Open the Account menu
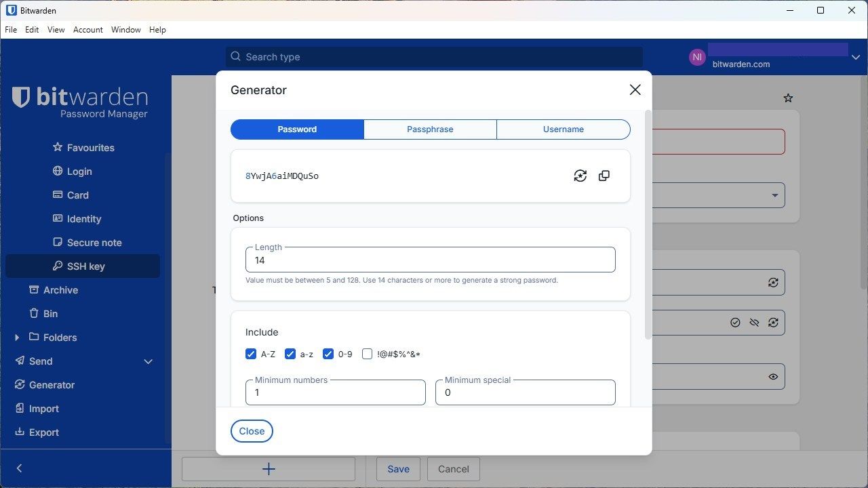868x488 pixels. 88,30
